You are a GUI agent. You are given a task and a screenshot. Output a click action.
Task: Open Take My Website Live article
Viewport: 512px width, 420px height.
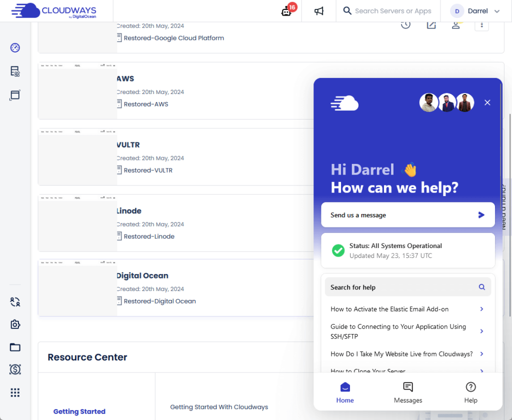[401, 354]
